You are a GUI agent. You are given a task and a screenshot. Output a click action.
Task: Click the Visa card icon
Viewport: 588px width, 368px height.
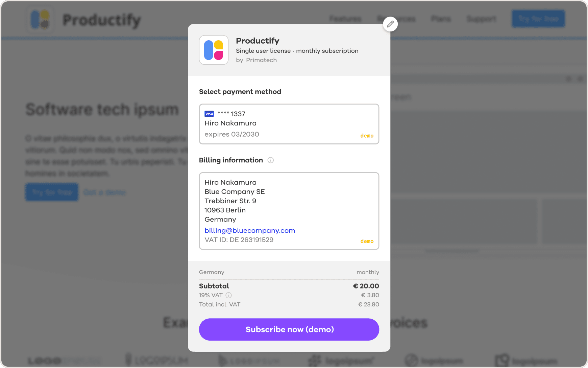(209, 114)
